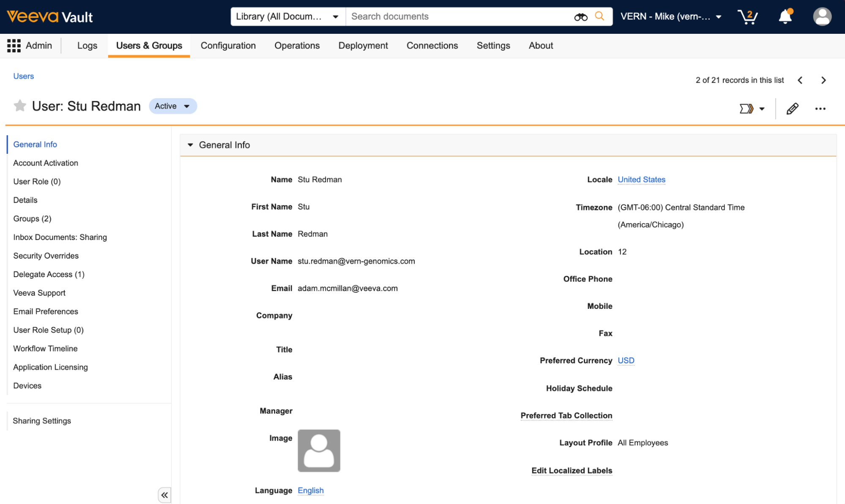Open the Library document filter dropdown
This screenshot has width=845, height=504.
click(x=288, y=16)
